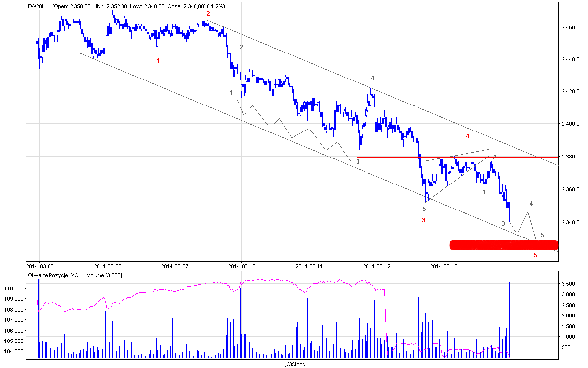
Task: Click the 2 380,0 price axis label
Action: [572, 157]
